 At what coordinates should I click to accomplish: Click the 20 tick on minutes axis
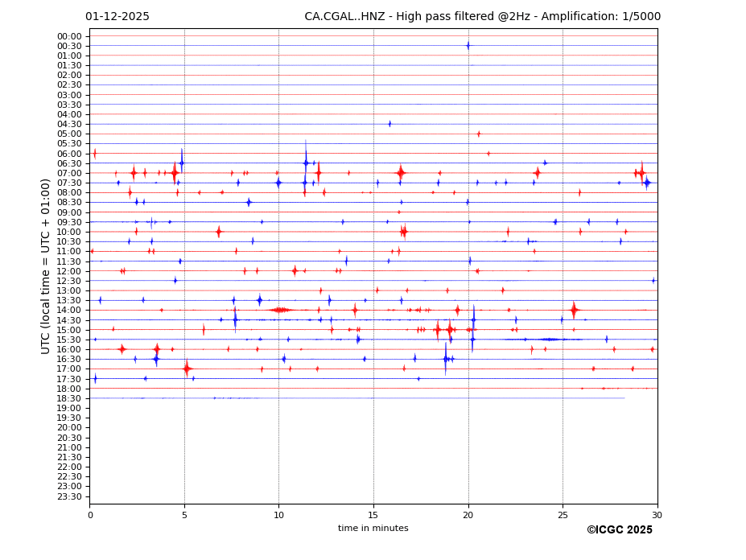(x=468, y=514)
